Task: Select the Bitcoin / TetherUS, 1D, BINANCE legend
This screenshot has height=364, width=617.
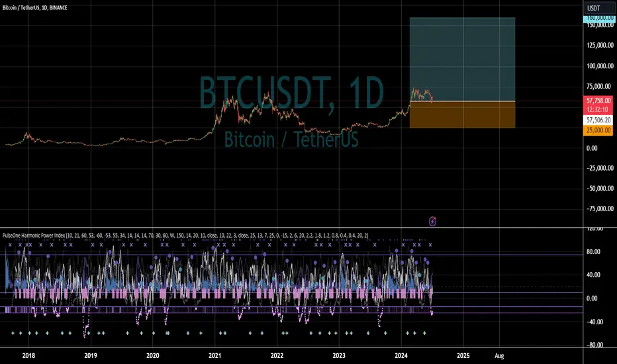Action: click(35, 7)
